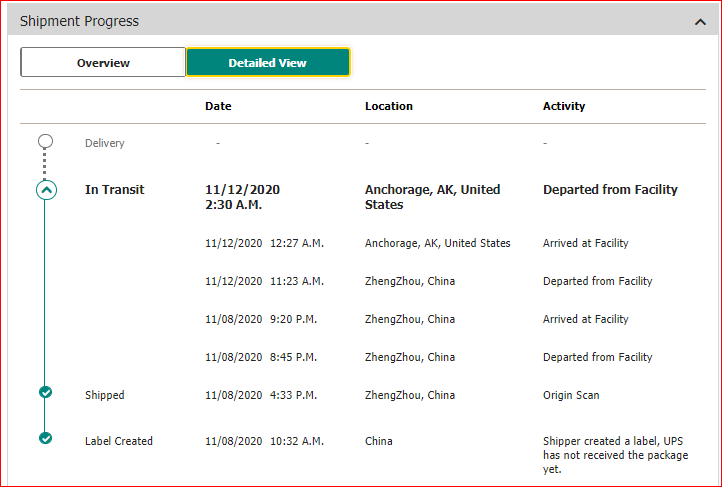This screenshot has width=722, height=487.
Task: Click the bold Anchorage, AK location
Action: pos(432,197)
